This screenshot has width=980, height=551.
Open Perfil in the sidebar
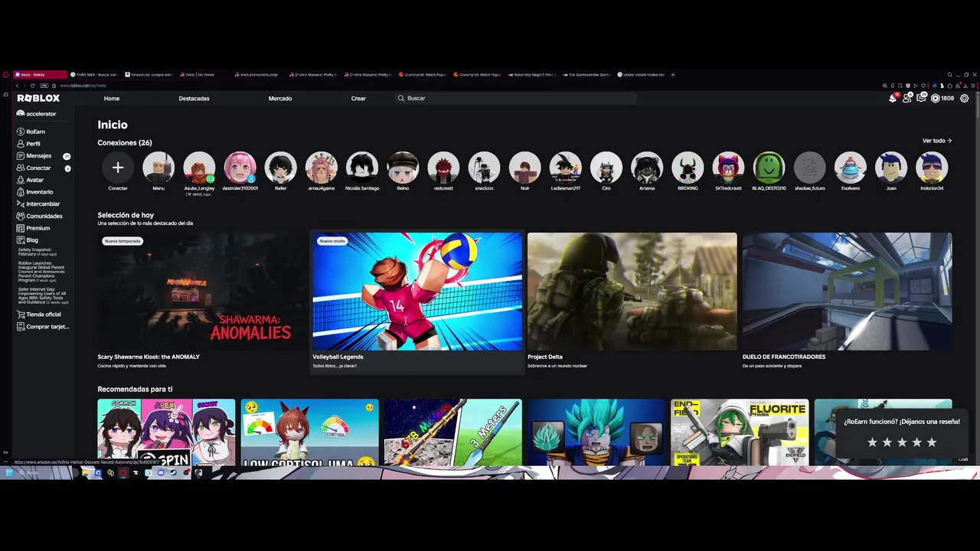(x=29, y=144)
